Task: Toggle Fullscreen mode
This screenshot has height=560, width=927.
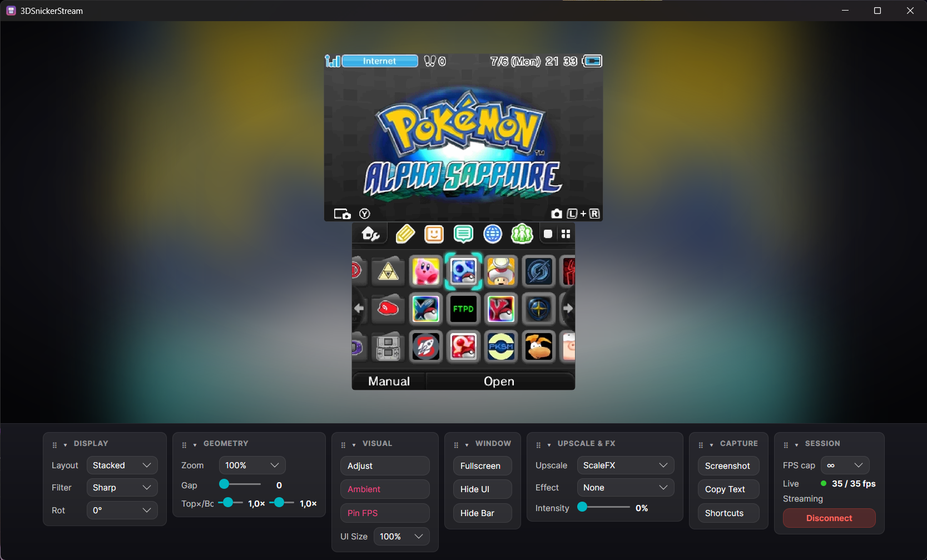Action: click(x=483, y=466)
